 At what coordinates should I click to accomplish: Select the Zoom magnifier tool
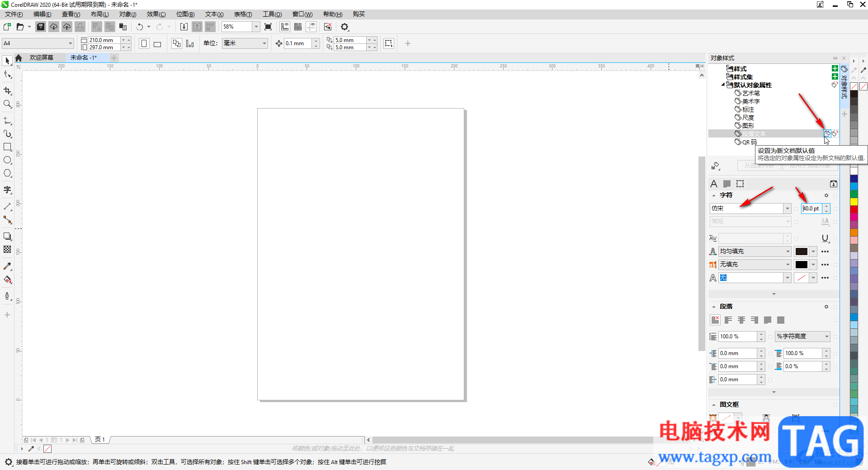[7, 104]
